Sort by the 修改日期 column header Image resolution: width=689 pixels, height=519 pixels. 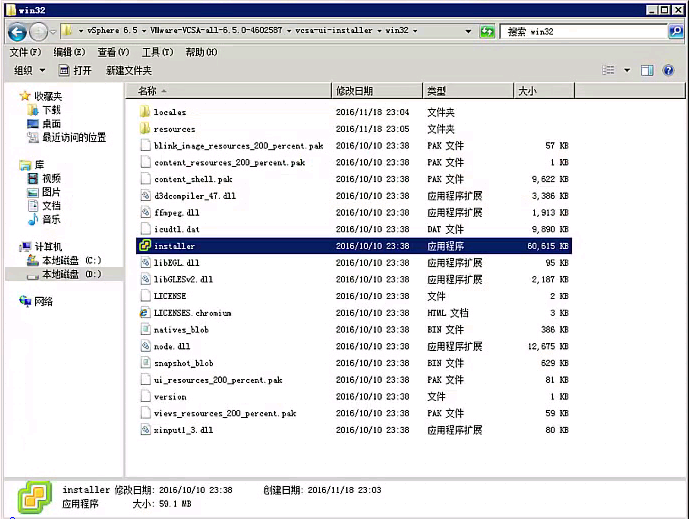click(377, 91)
